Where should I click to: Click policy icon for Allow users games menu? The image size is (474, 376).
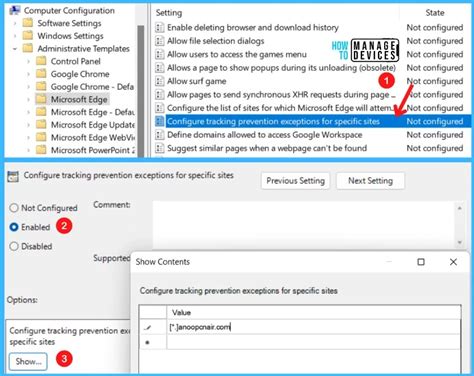(x=160, y=54)
